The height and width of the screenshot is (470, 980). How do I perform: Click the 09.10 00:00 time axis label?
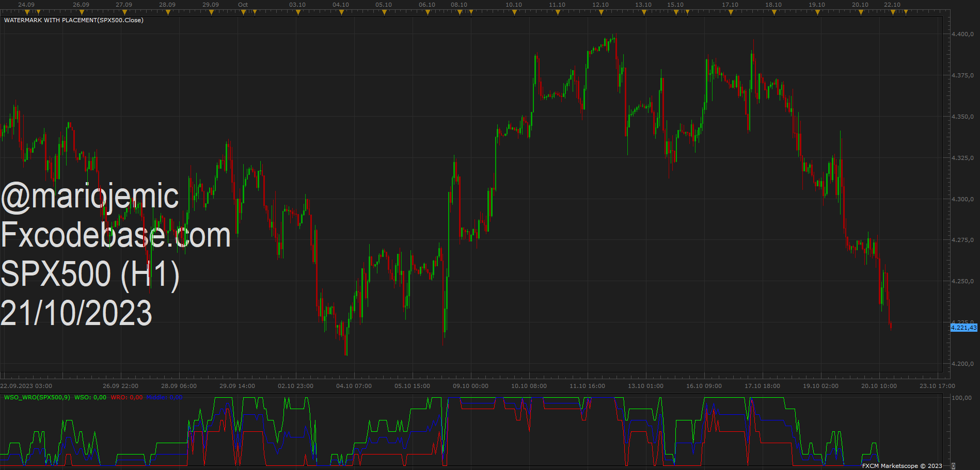point(470,386)
